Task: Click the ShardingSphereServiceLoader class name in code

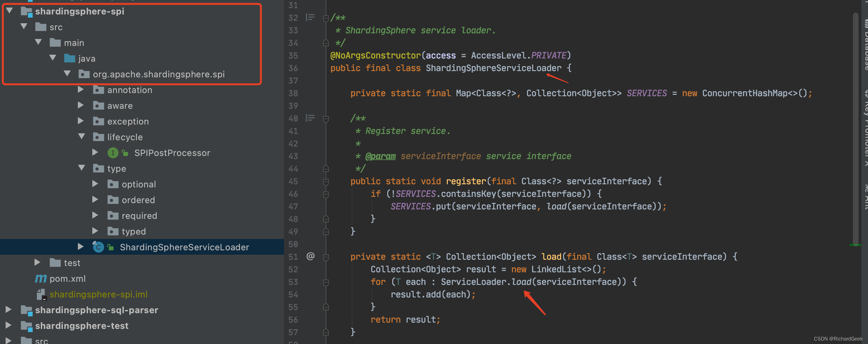Action: [x=493, y=68]
